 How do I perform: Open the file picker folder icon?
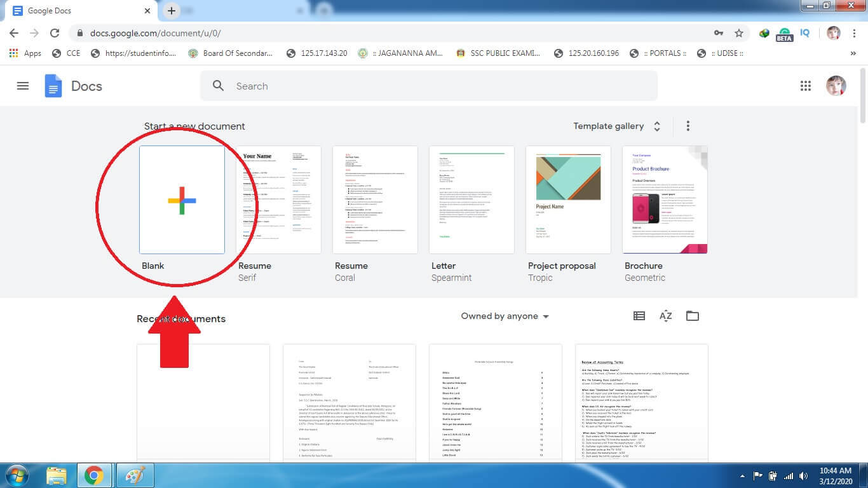point(693,316)
